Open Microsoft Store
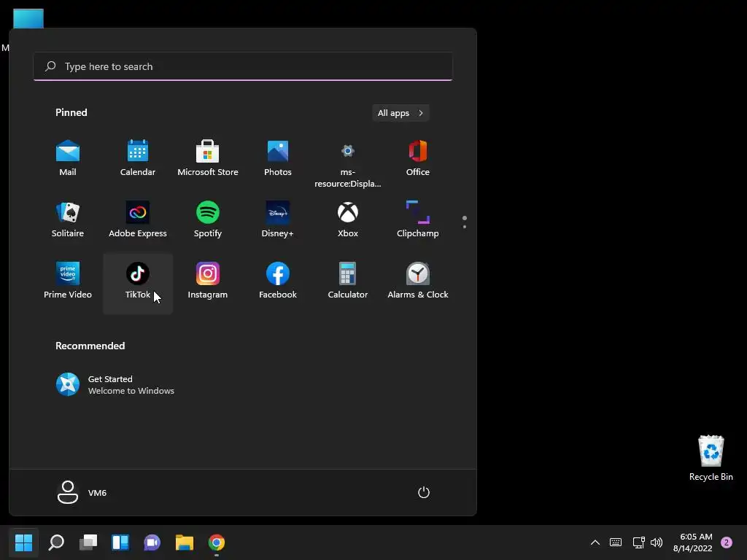The width and height of the screenshot is (747, 560). point(208,159)
